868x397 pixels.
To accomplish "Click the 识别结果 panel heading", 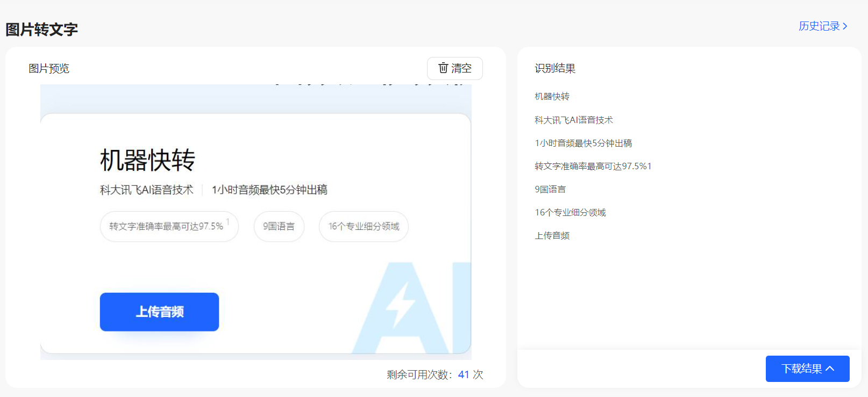I will pos(555,68).
